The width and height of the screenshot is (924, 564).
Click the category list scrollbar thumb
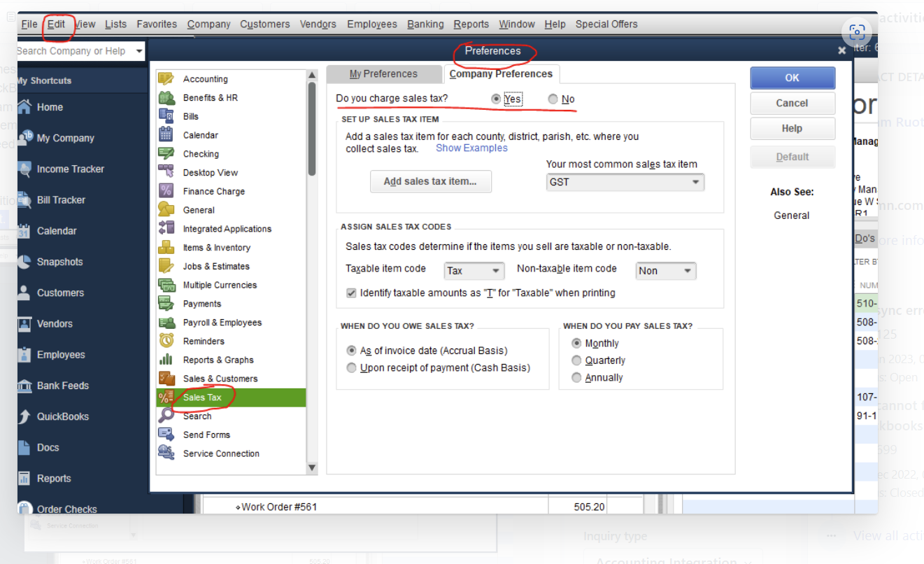point(312,129)
